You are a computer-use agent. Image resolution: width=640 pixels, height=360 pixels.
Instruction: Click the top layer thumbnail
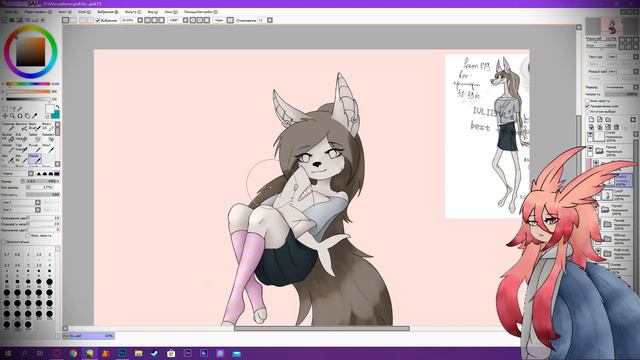(x=600, y=136)
